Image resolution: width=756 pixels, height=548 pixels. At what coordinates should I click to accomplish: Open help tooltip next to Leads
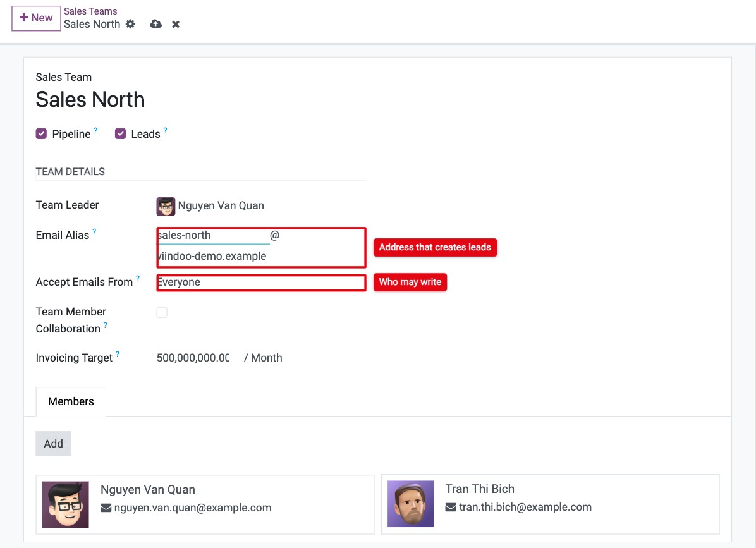tap(166, 130)
